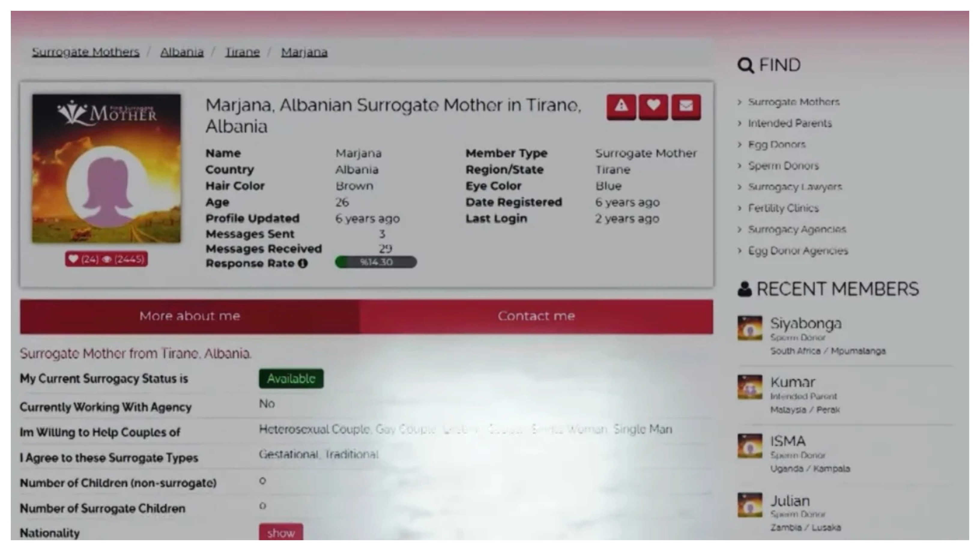The height and width of the screenshot is (551, 980).
Task: Open Egg Donors in the Find list
Action: coord(776,145)
